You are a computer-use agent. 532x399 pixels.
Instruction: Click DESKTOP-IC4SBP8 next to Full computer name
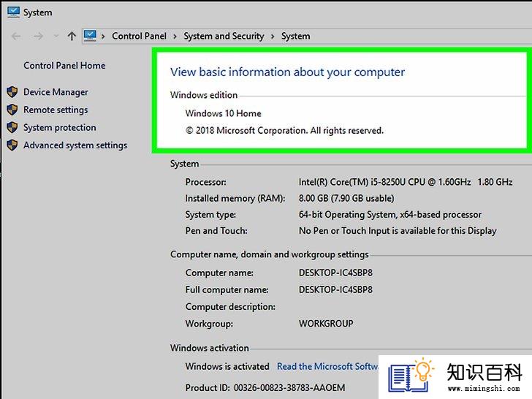(335, 289)
